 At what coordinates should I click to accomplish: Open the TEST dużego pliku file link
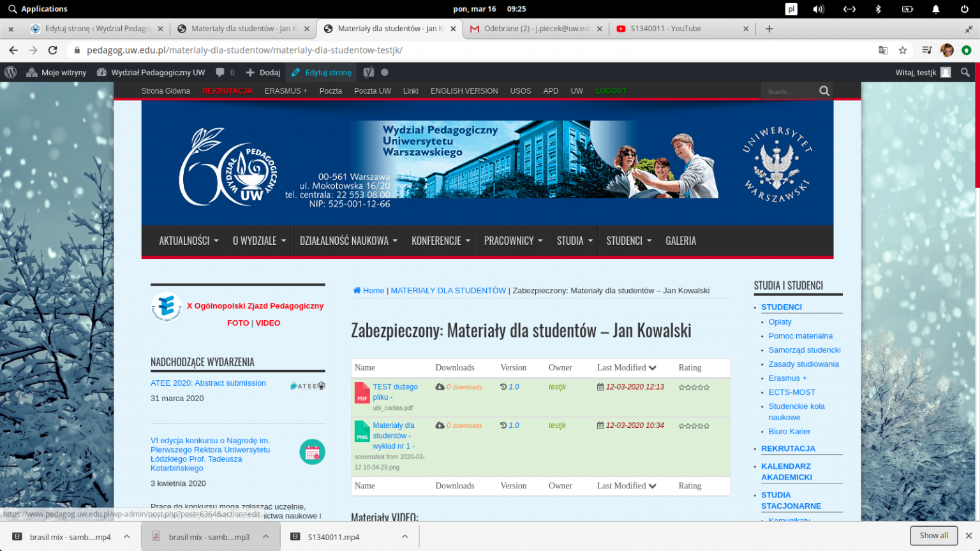tap(395, 392)
